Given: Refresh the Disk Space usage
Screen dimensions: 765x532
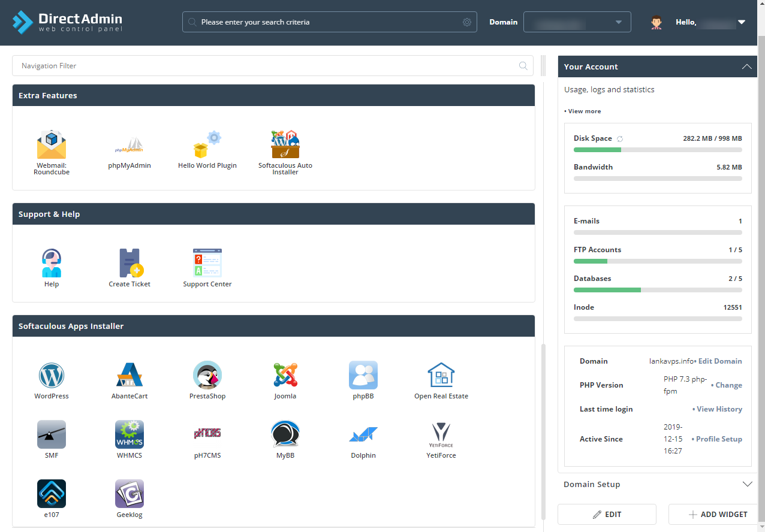Looking at the screenshot, I should pyautogui.click(x=620, y=139).
